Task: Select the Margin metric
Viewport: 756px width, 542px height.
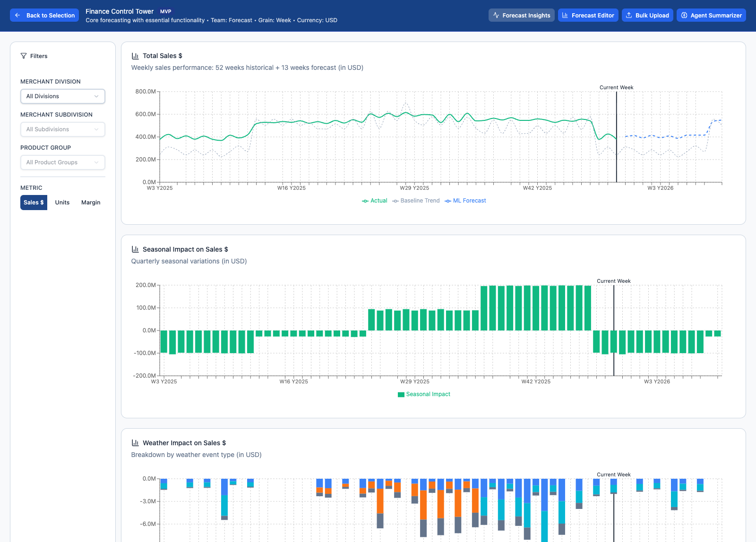Action: 90,202
